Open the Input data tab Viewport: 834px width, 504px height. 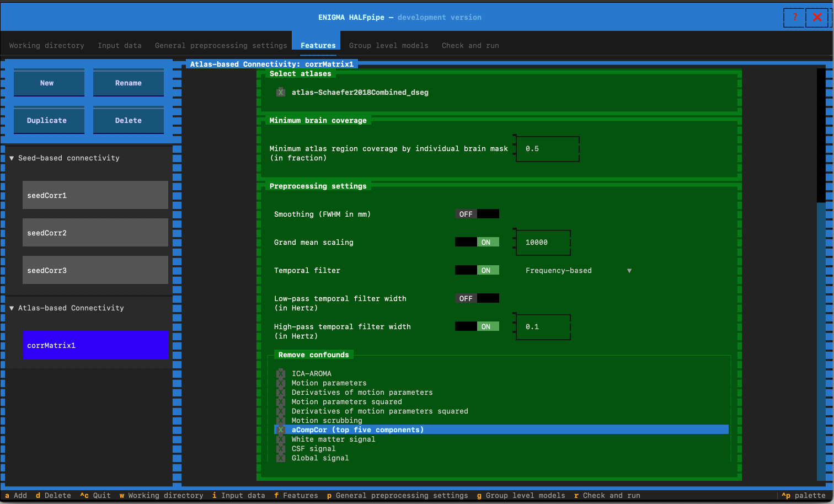tap(120, 46)
